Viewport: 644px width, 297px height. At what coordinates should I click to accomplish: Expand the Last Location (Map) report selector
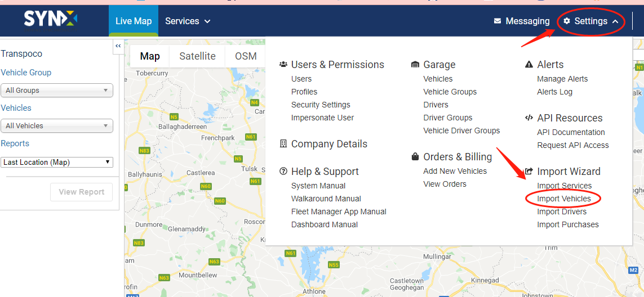click(x=57, y=162)
